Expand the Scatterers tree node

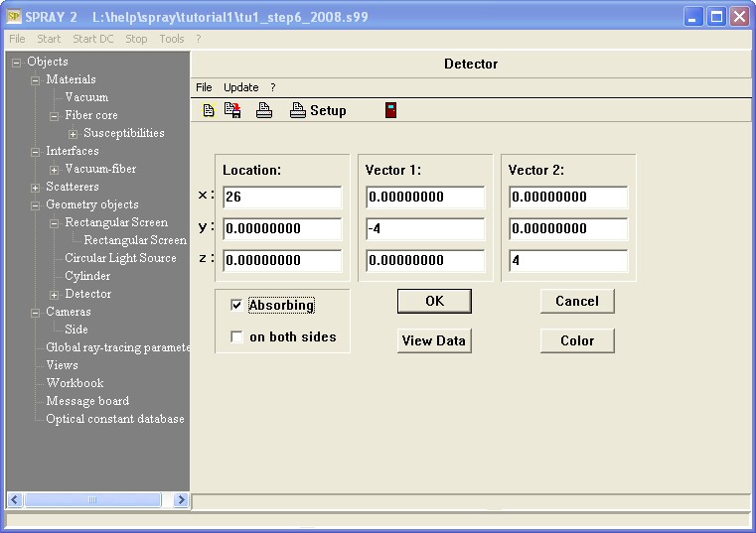pos(36,187)
